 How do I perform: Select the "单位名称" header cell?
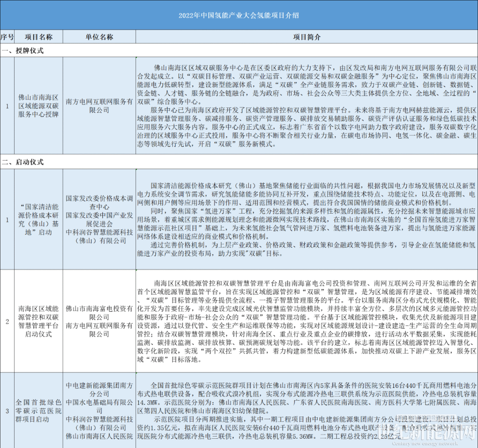pyautogui.click(x=99, y=37)
